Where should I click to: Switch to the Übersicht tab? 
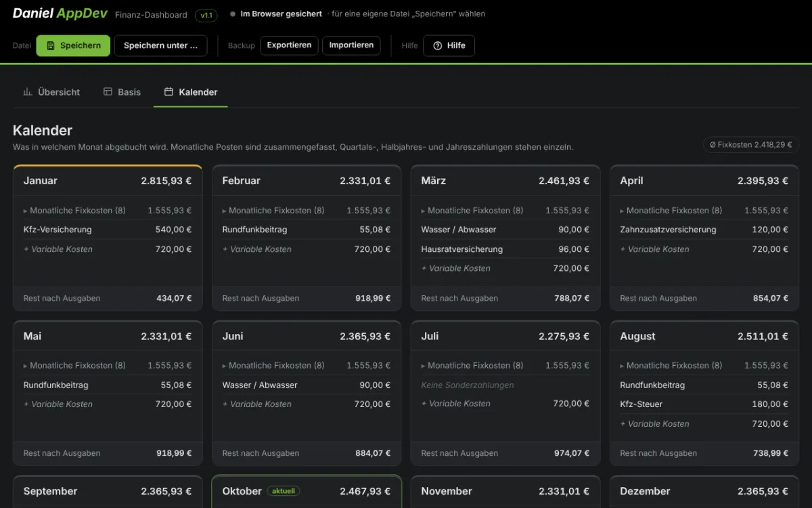pyautogui.click(x=51, y=92)
